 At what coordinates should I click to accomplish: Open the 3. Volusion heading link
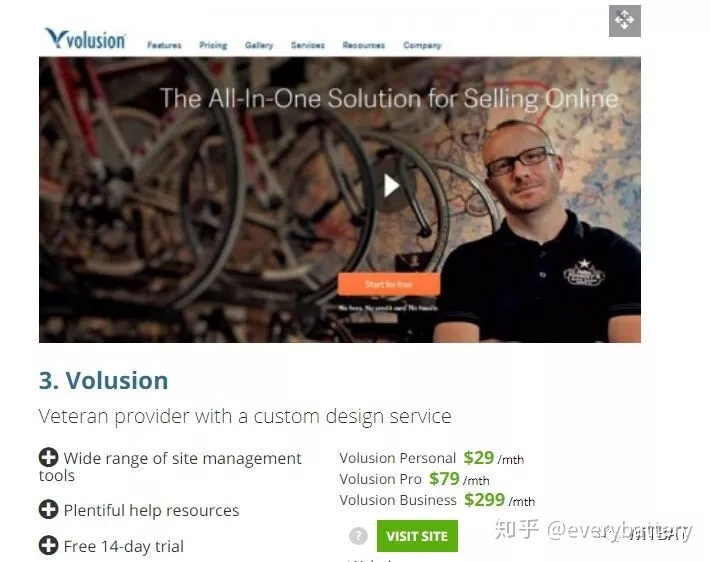click(104, 380)
